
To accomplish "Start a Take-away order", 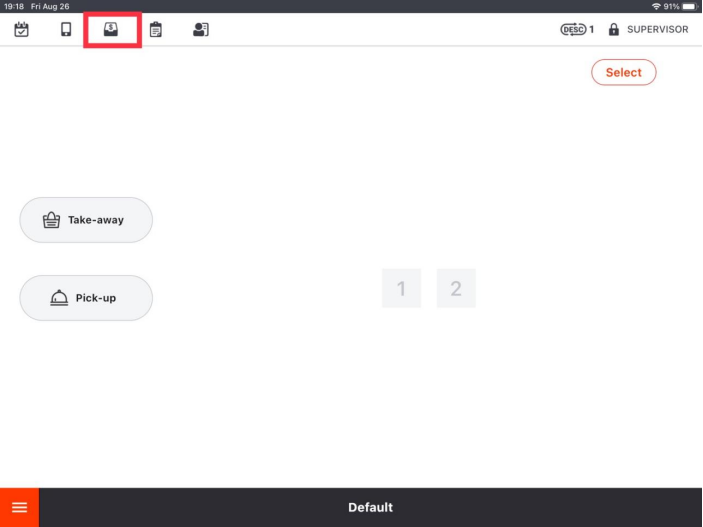I will tap(86, 220).
